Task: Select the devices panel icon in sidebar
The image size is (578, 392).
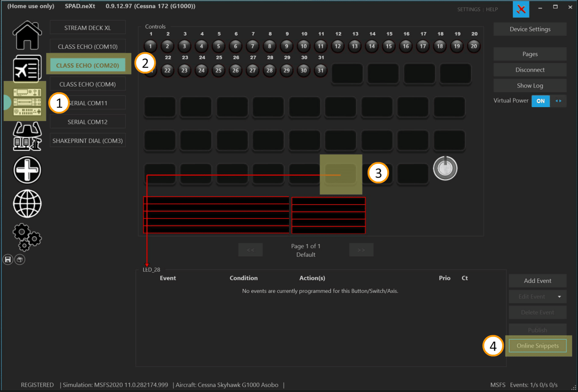Action: [25, 101]
